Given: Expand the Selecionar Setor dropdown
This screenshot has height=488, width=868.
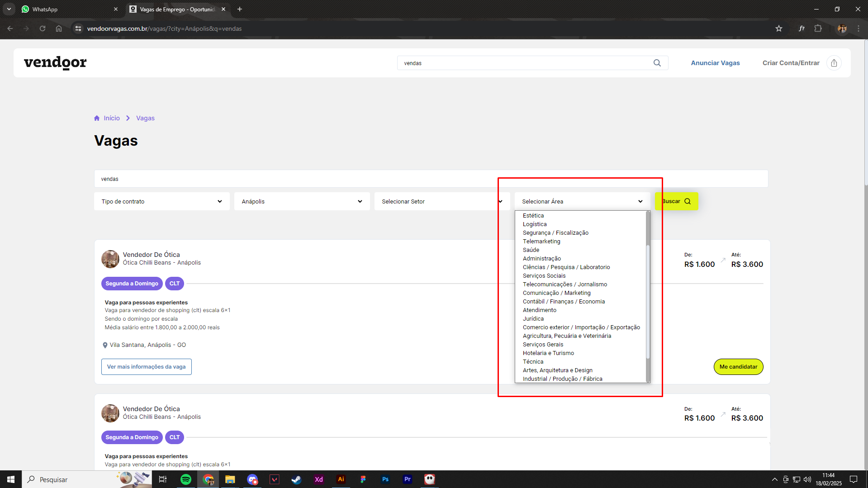Looking at the screenshot, I should (x=441, y=202).
